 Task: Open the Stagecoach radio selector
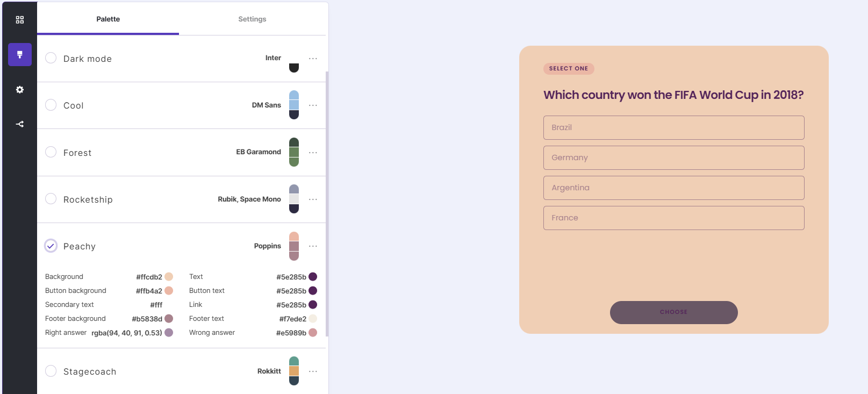[51, 371]
